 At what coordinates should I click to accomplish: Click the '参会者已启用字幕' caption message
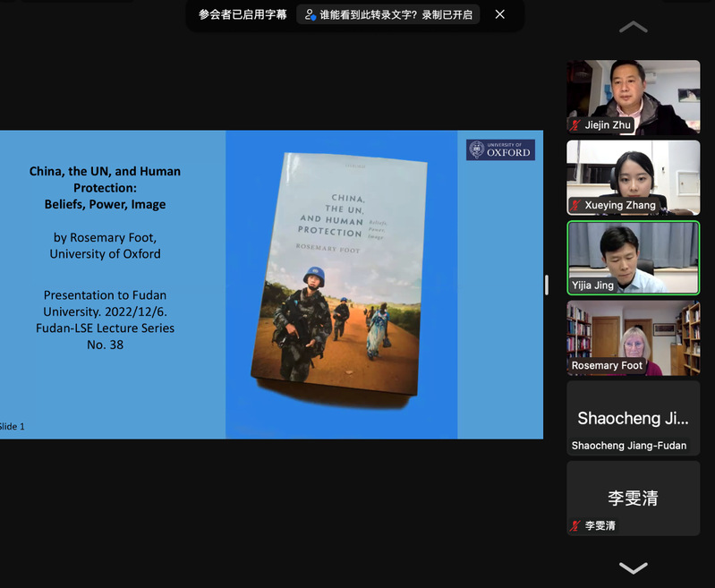243,14
